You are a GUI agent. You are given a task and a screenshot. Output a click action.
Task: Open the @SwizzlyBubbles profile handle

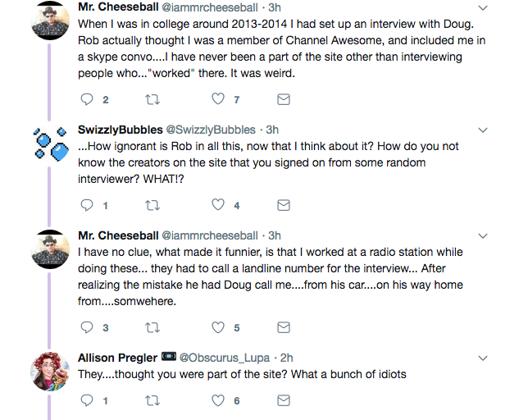[x=211, y=130]
